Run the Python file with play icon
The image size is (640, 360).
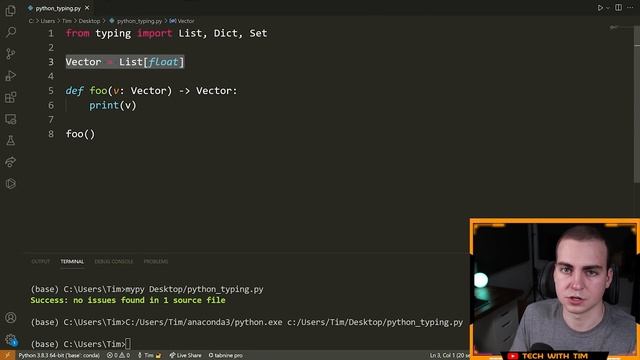coord(600,8)
